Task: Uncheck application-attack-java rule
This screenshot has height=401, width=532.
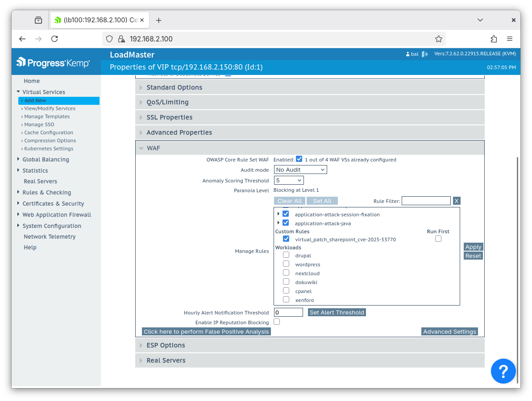Action: [286, 223]
